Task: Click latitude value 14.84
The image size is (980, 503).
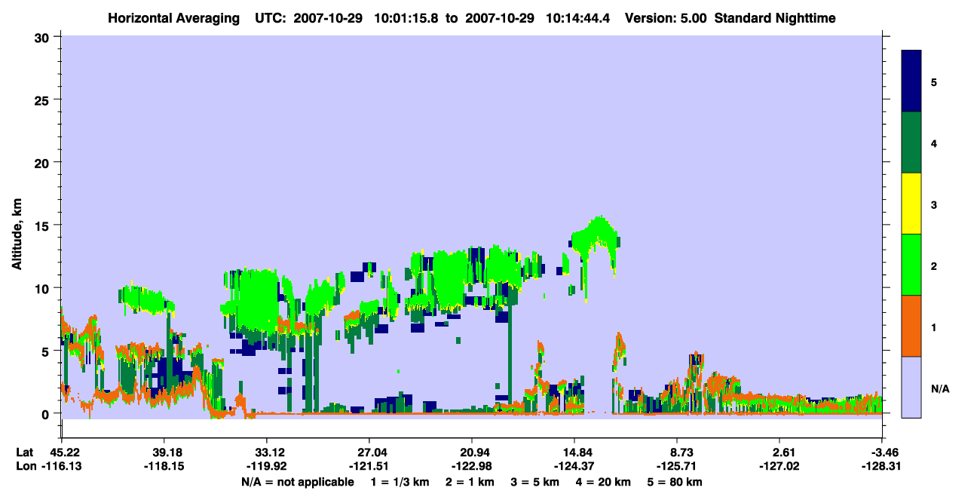Action: pyautogui.click(x=574, y=452)
